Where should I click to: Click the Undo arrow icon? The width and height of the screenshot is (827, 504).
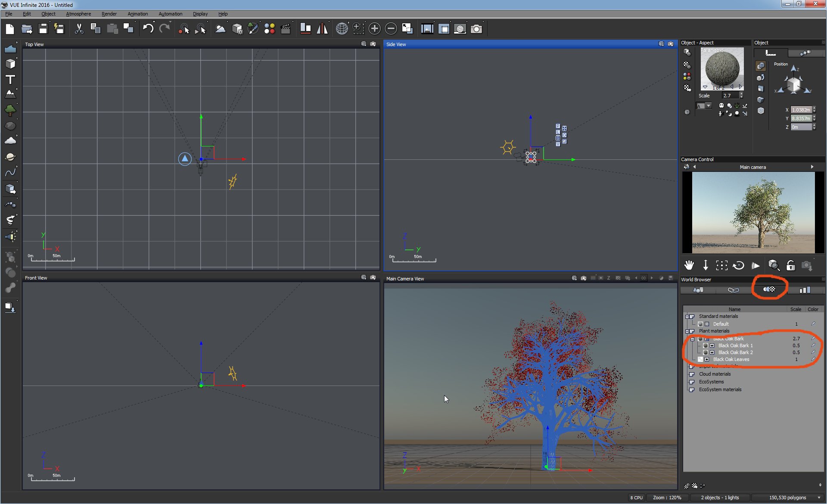tap(148, 29)
